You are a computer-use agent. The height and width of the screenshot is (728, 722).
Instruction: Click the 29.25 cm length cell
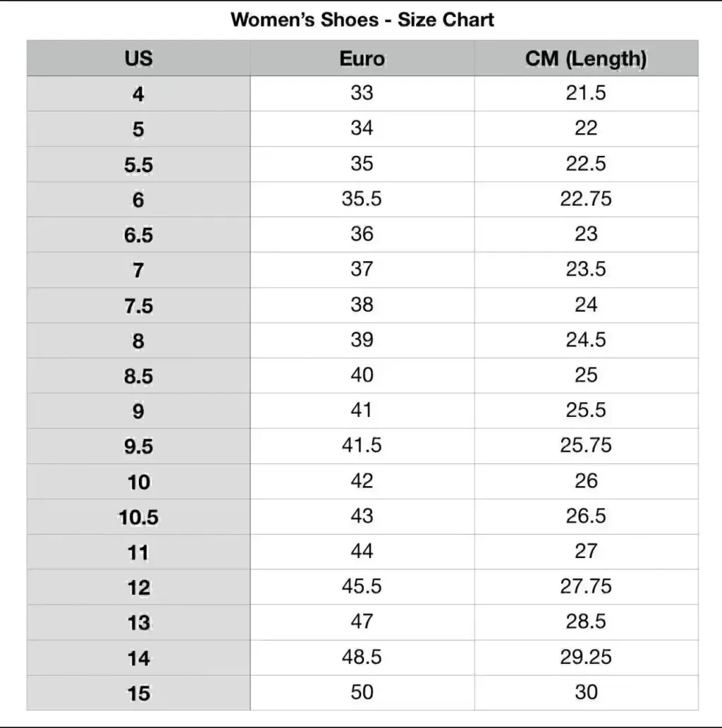pyautogui.click(x=585, y=657)
